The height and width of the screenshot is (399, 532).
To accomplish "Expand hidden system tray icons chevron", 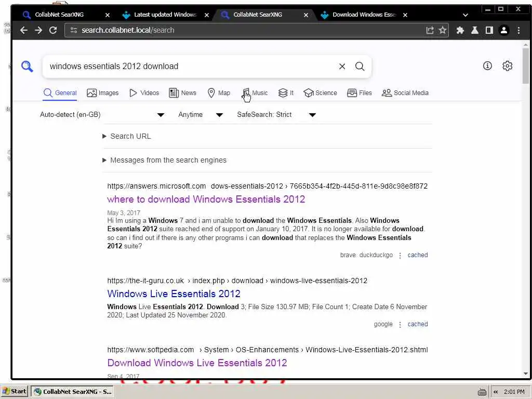I will pyautogui.click(x=496, y=392).
